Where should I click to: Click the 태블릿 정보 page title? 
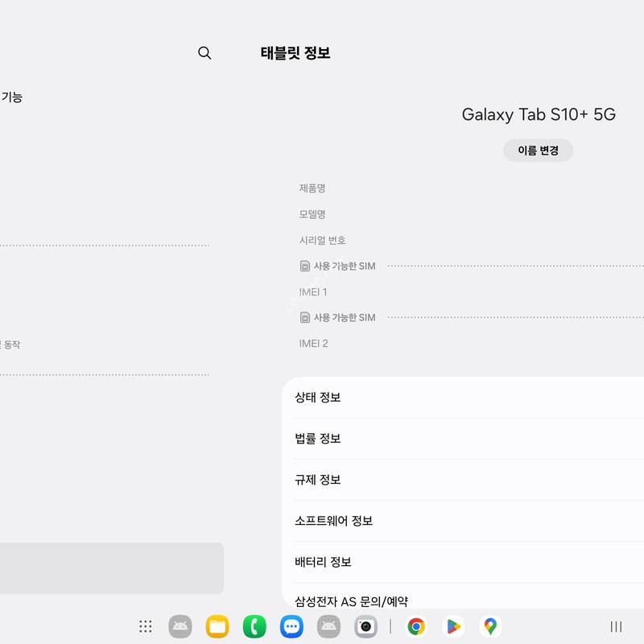295,53
